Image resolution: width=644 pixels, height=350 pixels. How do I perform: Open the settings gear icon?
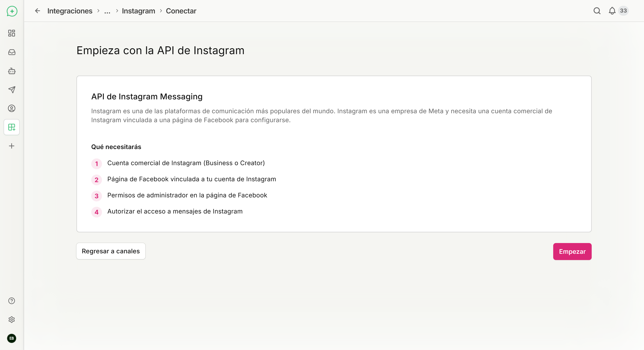(12, 320)
